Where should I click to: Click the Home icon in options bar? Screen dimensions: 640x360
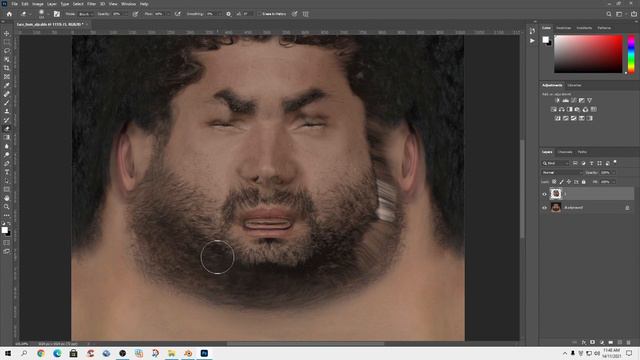tap(9, 14)
